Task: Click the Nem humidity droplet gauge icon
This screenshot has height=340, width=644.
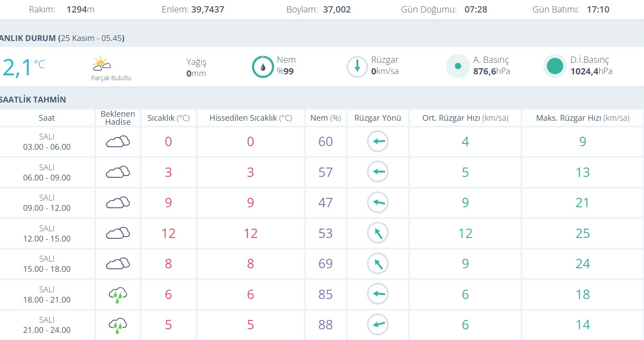Action: 263,67
